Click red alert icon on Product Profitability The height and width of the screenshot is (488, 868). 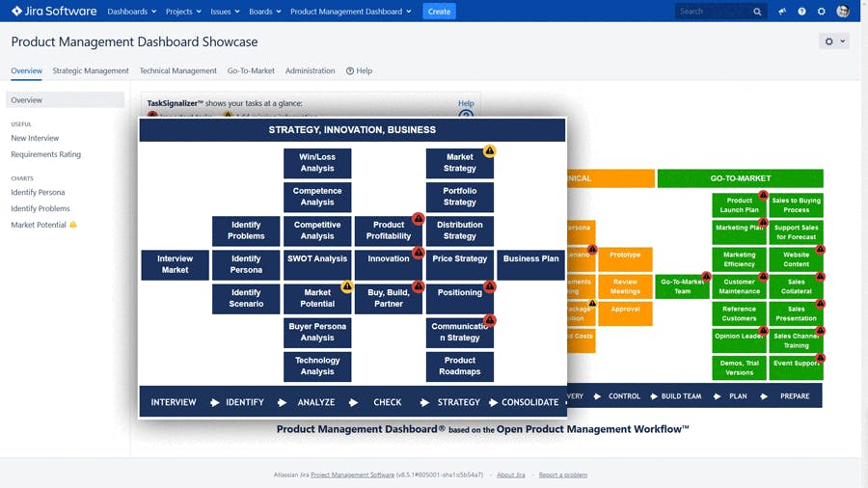point(419,219)
